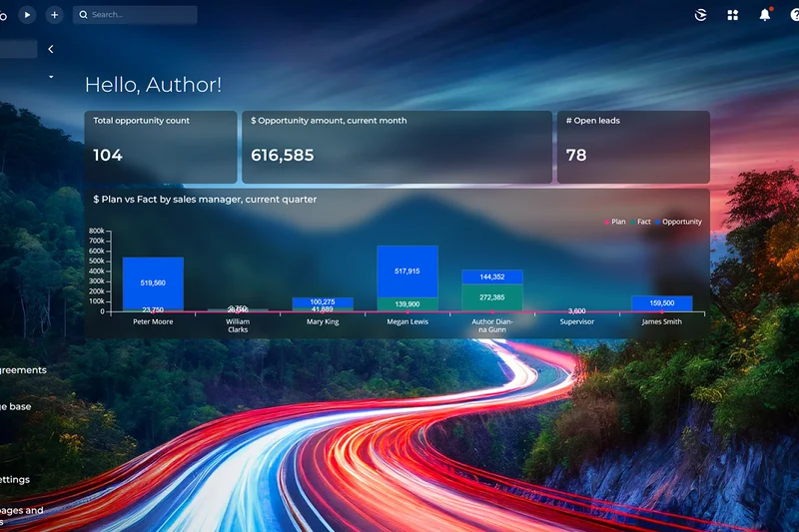Viewport: 799px width, 532px height.
Task: Click the Peter Moore axis label
Action: tap(153, 321)
